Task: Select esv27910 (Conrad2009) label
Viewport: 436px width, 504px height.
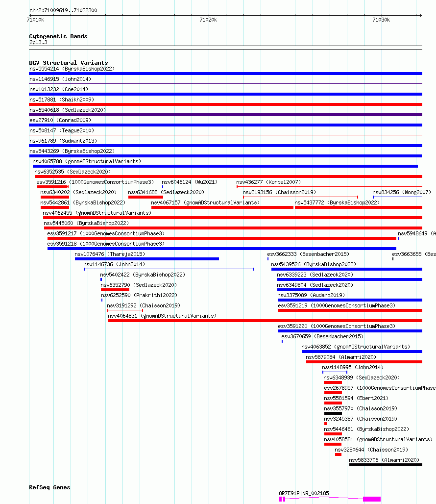Action: pos(60,120)
